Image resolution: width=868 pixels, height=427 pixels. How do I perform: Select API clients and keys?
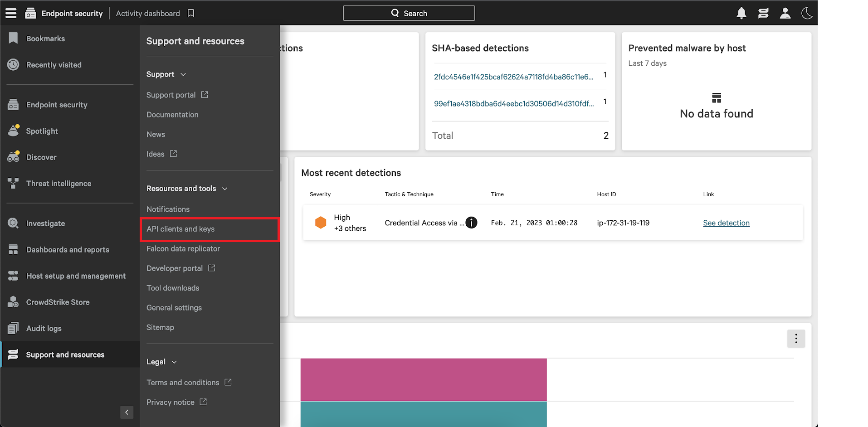click(180, 229)
